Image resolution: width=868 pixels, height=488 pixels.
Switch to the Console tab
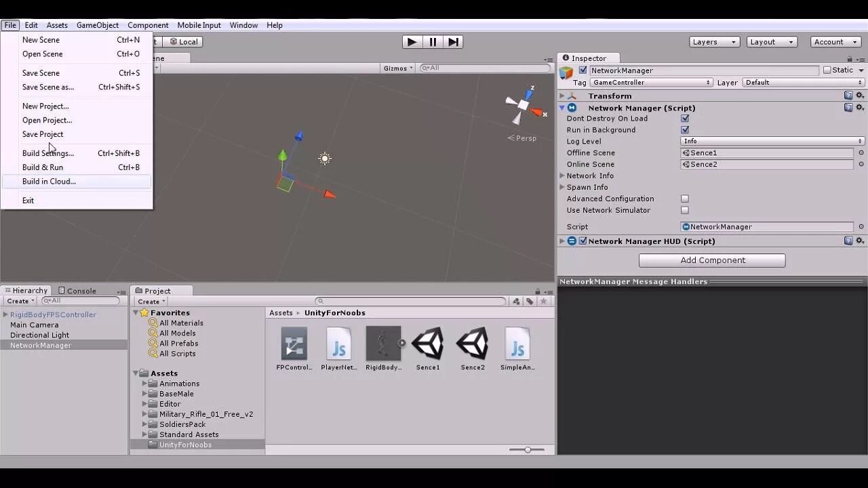click(x=77, y=291)
